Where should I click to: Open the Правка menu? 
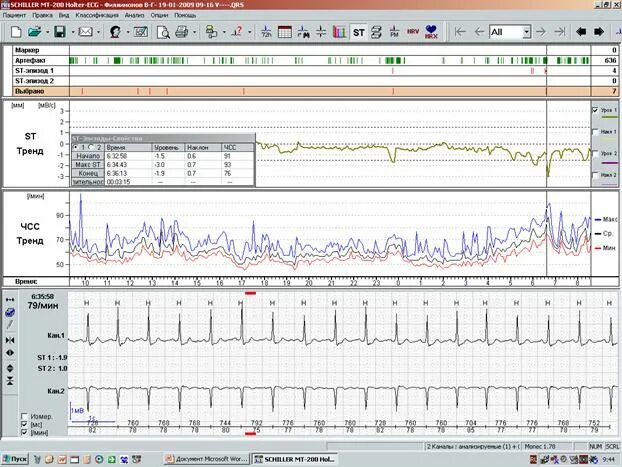[x=42, y=15]
